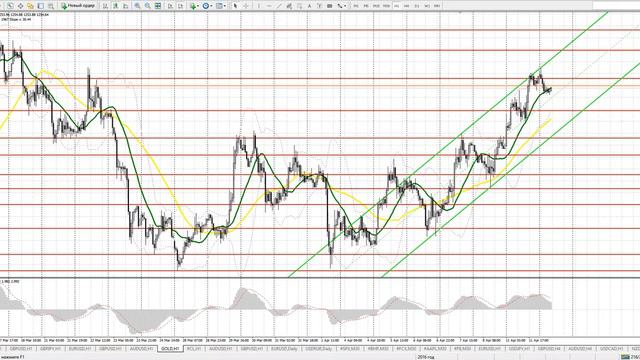Select the text tool (A)
640x360 pixels.
tap(310, 6)
